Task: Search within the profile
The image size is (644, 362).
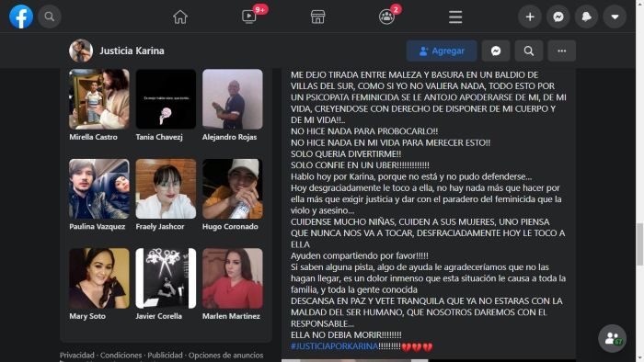Action: click(x=529, y=51)
